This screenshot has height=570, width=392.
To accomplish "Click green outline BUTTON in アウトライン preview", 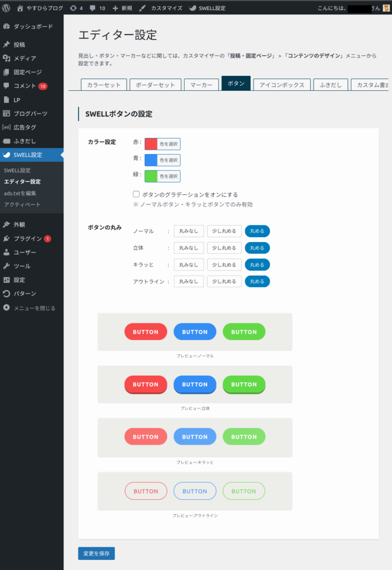I will pyautogui.click(x=244, y=491).
